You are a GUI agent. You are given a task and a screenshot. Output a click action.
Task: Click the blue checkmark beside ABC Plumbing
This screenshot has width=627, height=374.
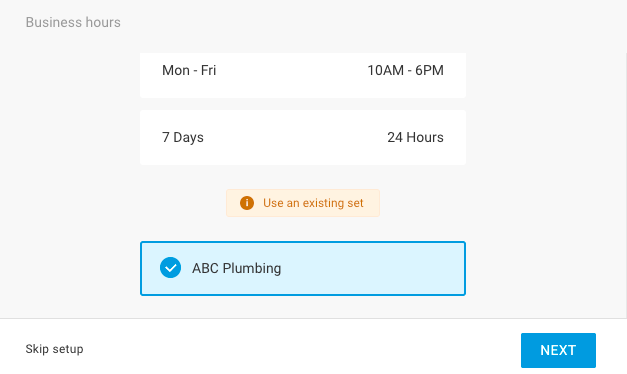click(170, 268)
